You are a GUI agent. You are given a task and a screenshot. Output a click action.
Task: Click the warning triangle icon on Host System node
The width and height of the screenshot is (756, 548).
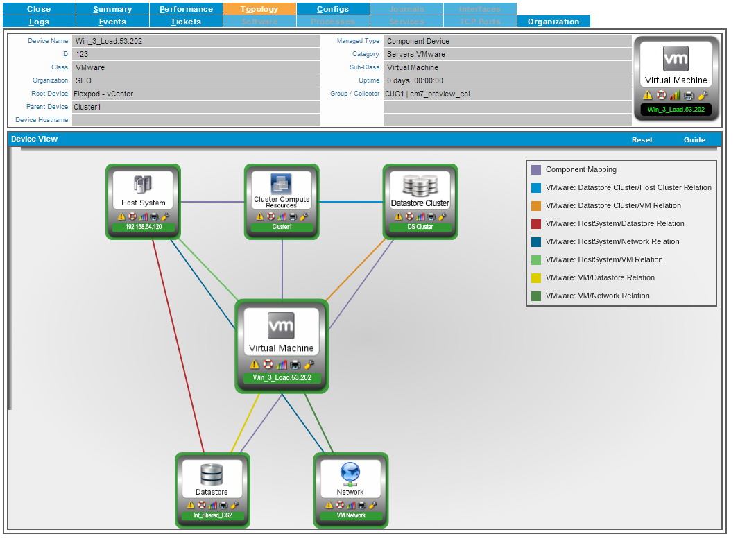pos(121,216)
